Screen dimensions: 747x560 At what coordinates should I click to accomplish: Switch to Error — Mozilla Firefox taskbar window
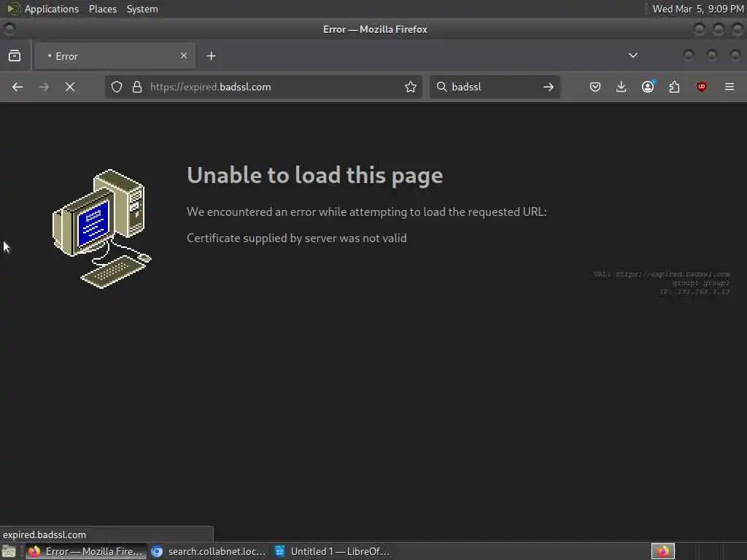(x=86, y=551)
